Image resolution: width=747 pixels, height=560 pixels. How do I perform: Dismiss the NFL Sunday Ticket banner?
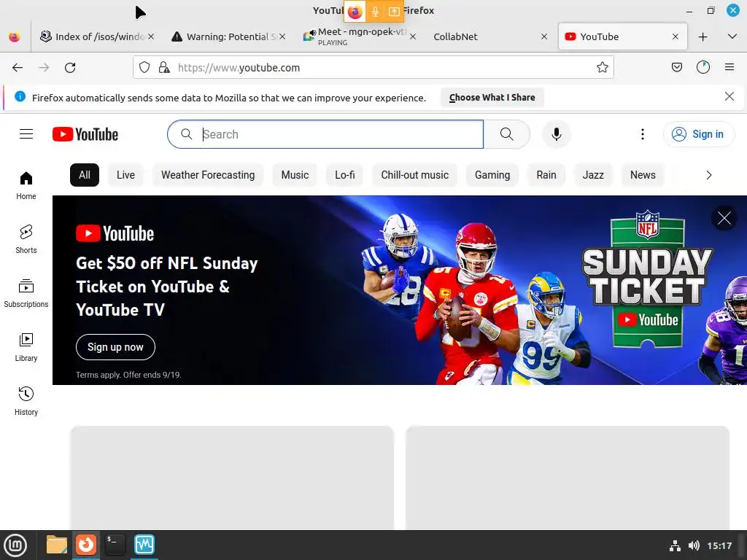pos(724,219)
